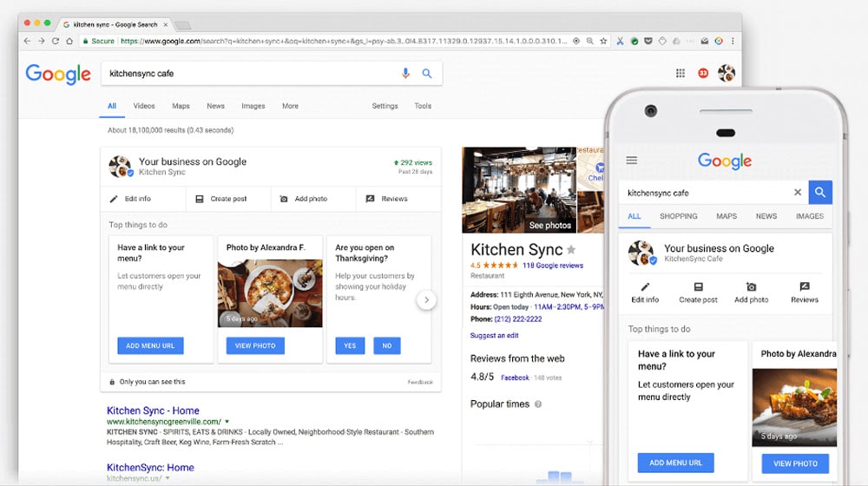Open search Tools
Screen dimensions: 868x486
(x=423, y=106)
